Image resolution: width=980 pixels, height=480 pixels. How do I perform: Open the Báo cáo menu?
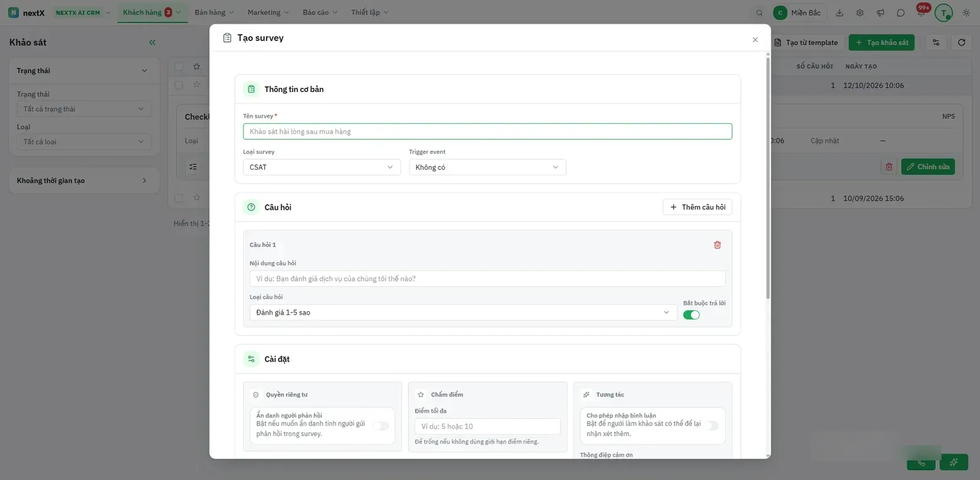(x=320, y=12)
